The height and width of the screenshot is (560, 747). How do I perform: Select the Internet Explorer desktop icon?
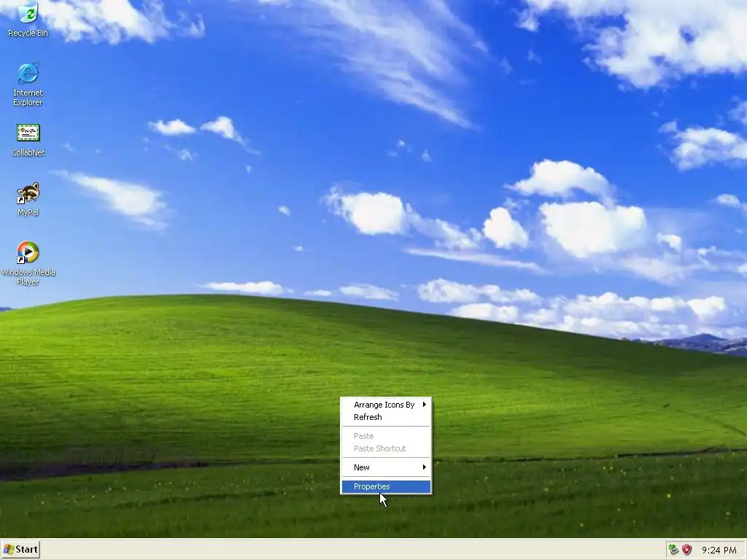28,84
